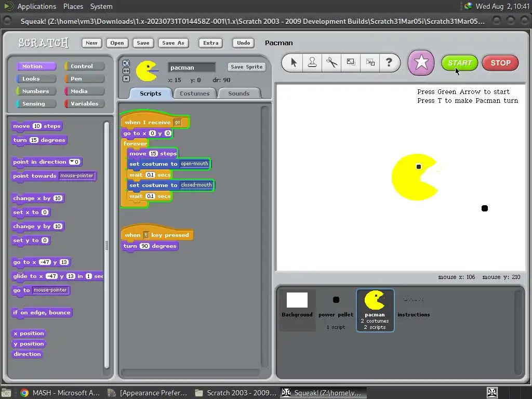Select the Numbers block category

pyautogui.click(x=36, y=91)
